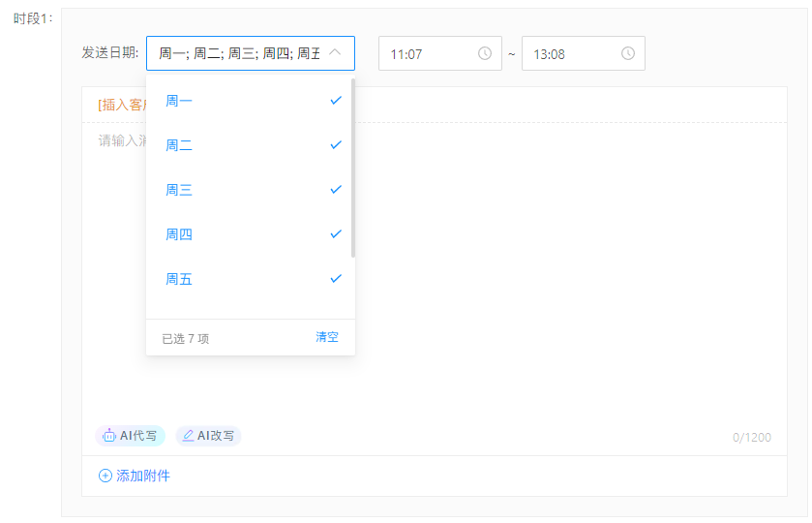Screen dimensions: 812x523
Task: Focus the start time field showing 11:07
Action: (x=426, y=53)
